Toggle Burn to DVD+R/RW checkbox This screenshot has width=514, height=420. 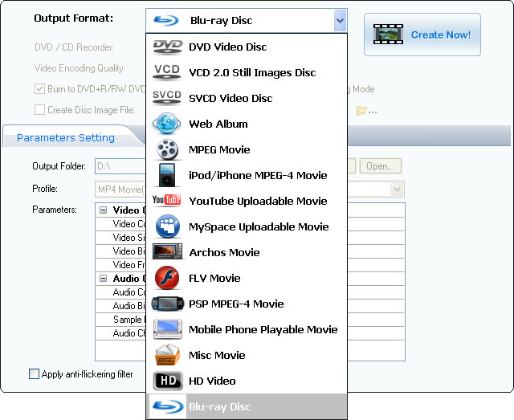pos(39,89)
